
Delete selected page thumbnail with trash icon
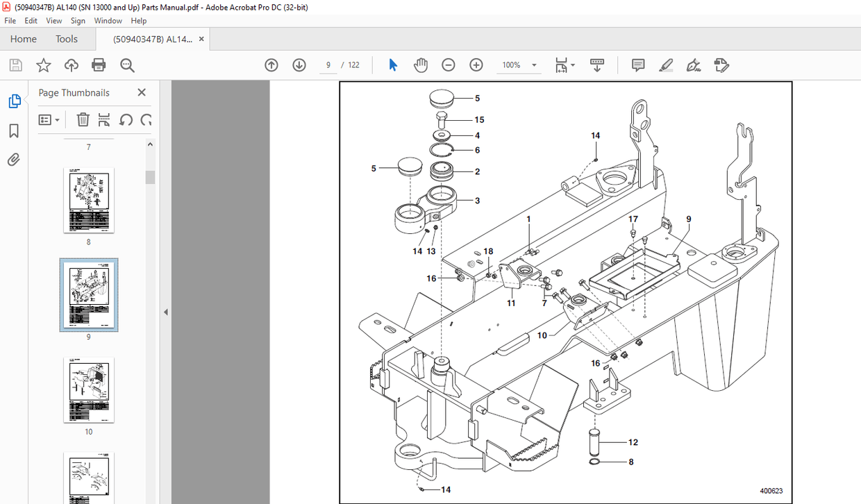coord(83,119)
